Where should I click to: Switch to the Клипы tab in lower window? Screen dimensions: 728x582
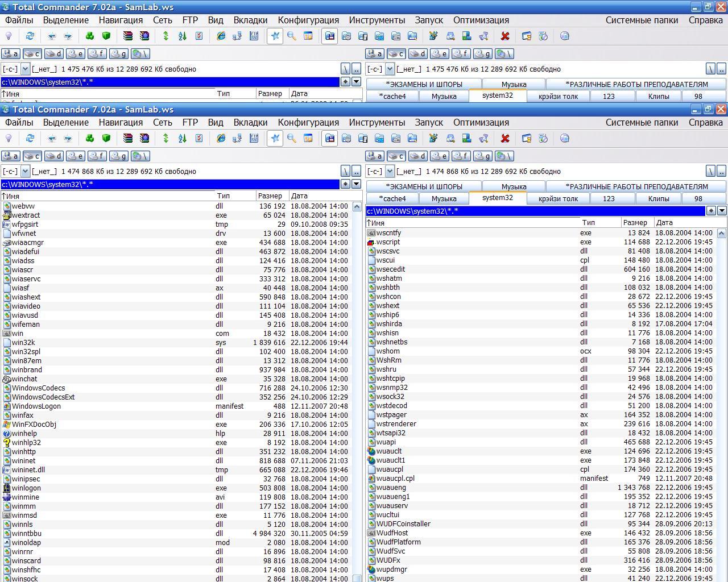pos(659,198)
